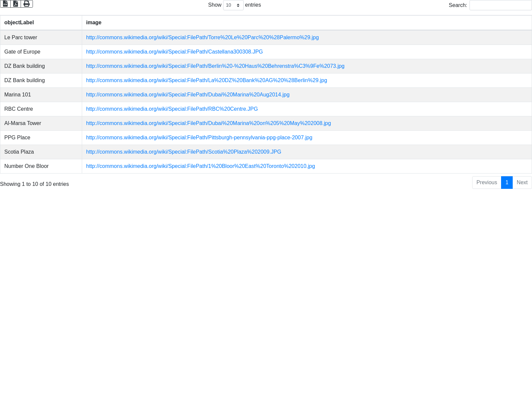Open the Scotia Plaza 2009.JPG link
Viewport: 532px width, 399px height.
[184, 152]
